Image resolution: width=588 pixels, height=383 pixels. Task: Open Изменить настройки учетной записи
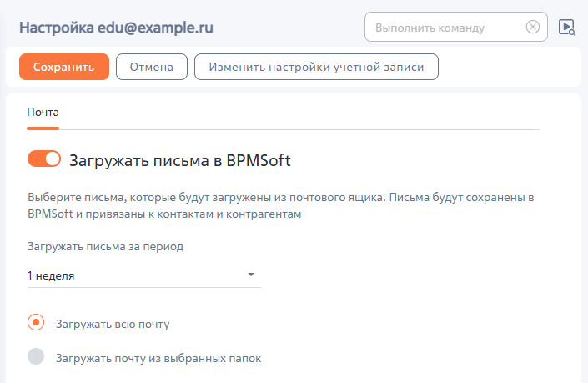(x=316, y=67)
